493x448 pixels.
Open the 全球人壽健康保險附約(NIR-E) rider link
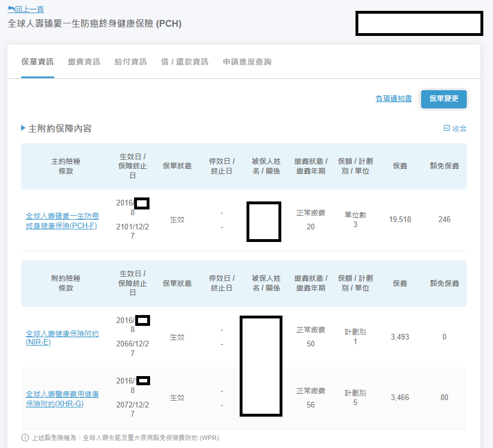[62, 337]
